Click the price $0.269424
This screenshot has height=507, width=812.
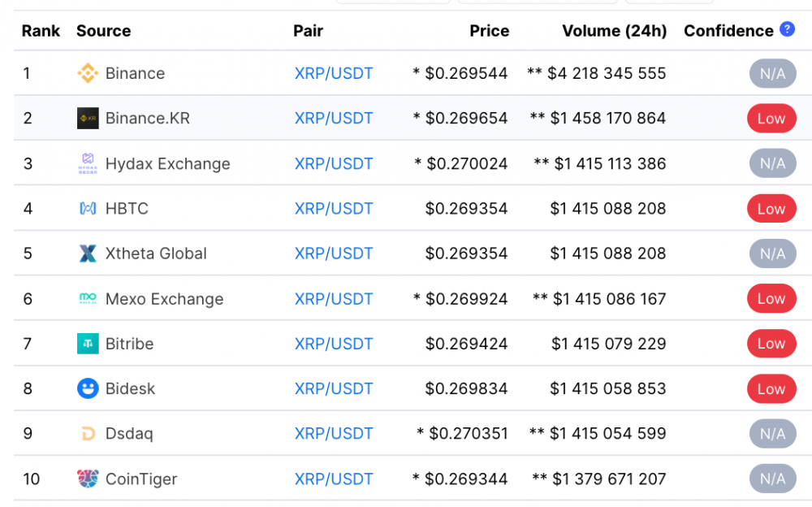466,344
